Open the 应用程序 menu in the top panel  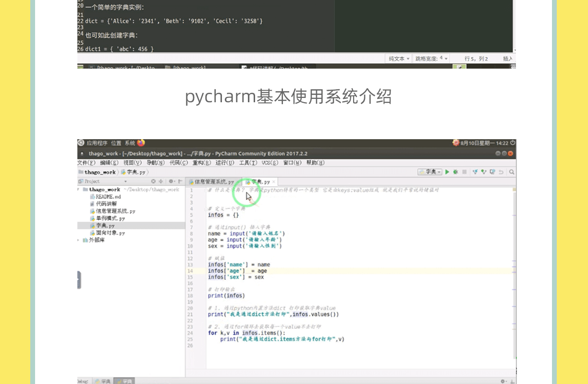(97, 143)
